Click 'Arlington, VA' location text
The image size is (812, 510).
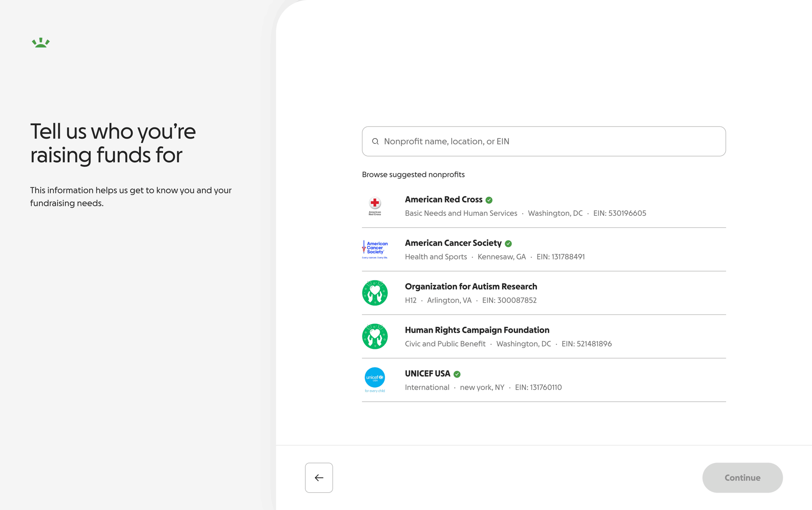click(449, 300)
